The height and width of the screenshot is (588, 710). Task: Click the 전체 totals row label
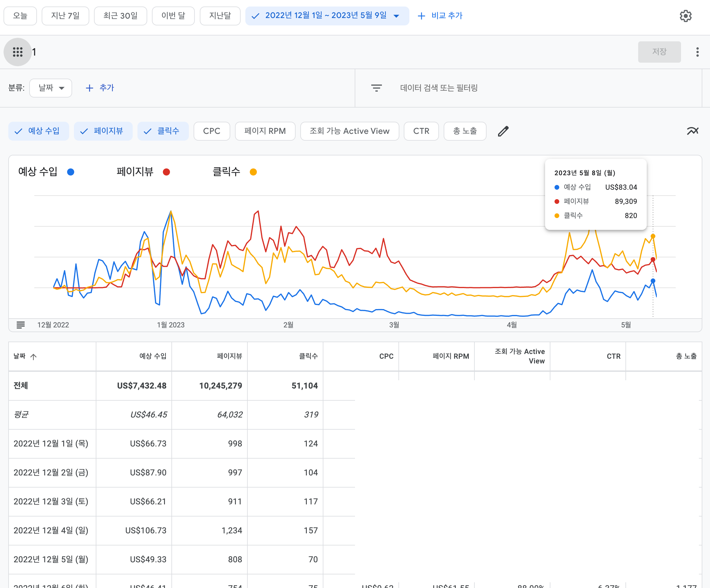[21, 386]
